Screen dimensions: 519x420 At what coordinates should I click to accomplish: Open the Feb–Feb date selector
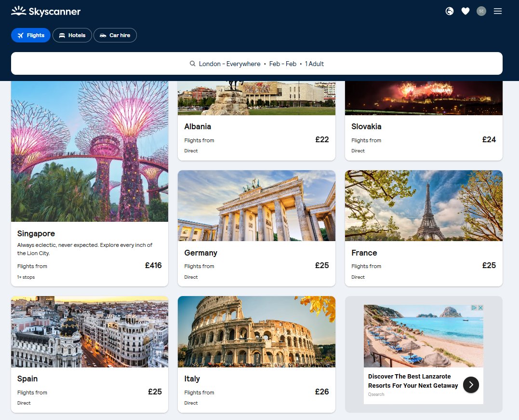283,63
